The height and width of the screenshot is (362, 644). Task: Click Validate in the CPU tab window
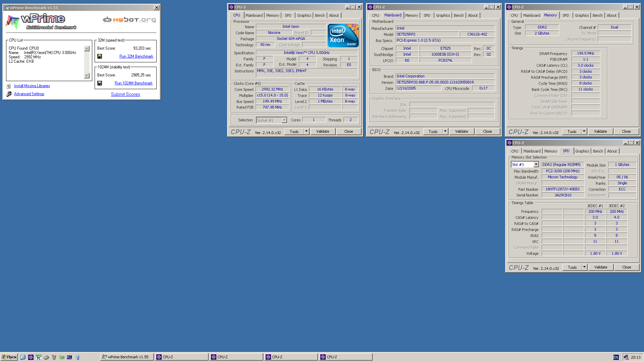tap(323, 131)
